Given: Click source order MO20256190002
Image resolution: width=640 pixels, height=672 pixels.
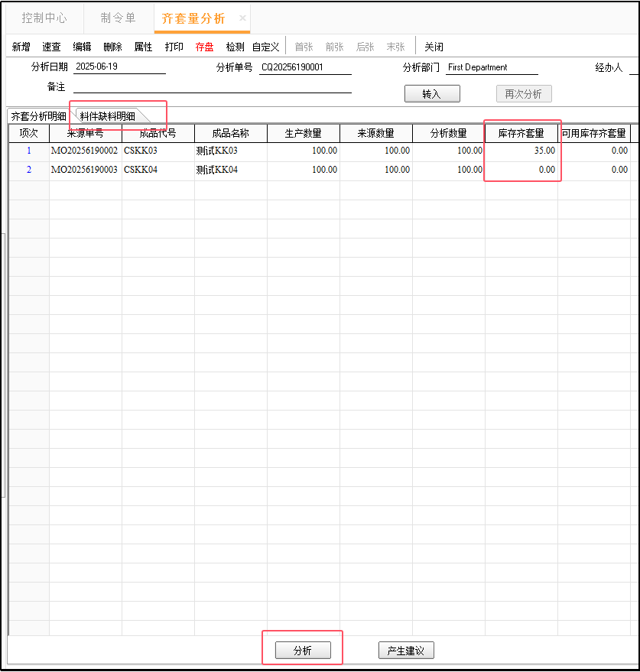Looking at the screenshot, I should 84,151.
